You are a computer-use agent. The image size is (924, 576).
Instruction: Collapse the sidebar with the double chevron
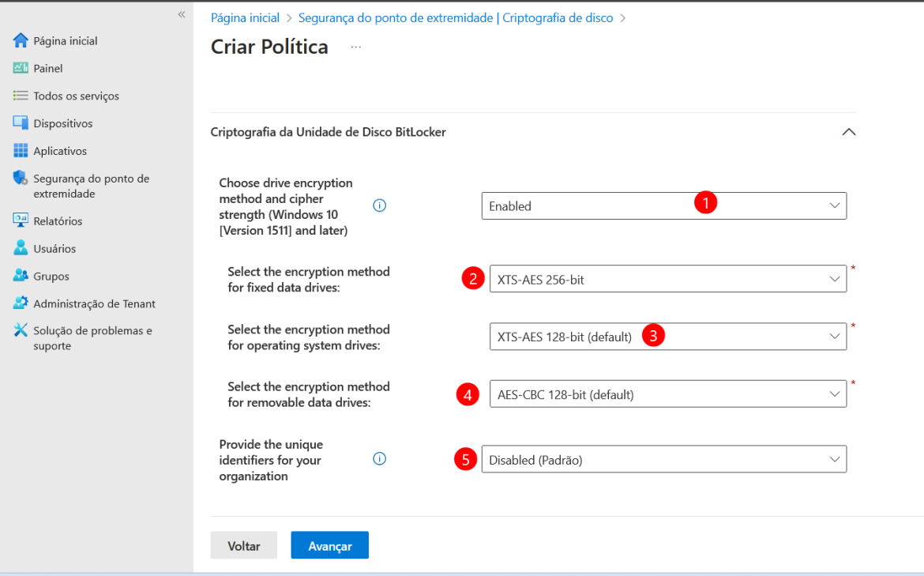[181, 13]
